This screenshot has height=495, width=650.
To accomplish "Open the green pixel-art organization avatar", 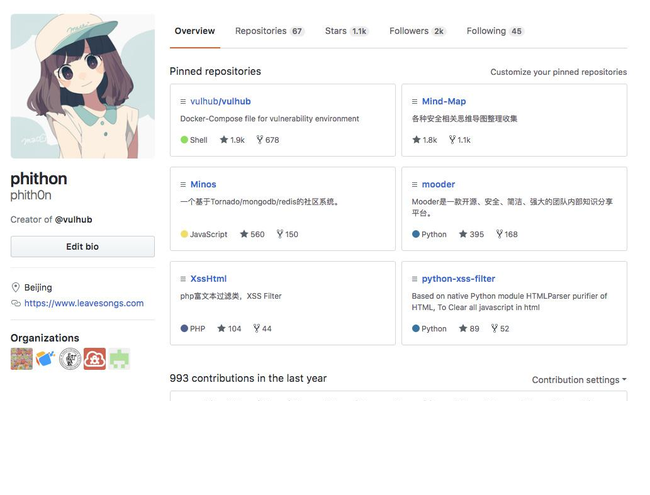I will (119, 359).
